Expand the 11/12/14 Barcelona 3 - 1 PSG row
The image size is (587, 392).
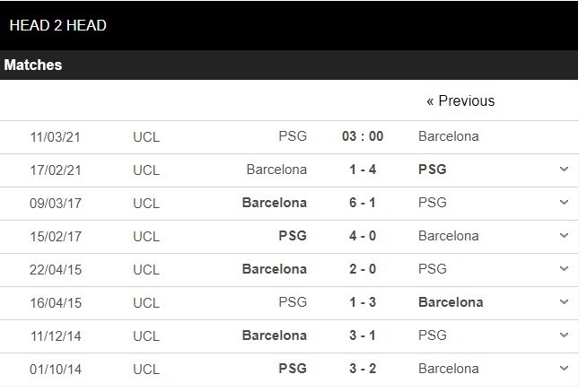point(564,335)
